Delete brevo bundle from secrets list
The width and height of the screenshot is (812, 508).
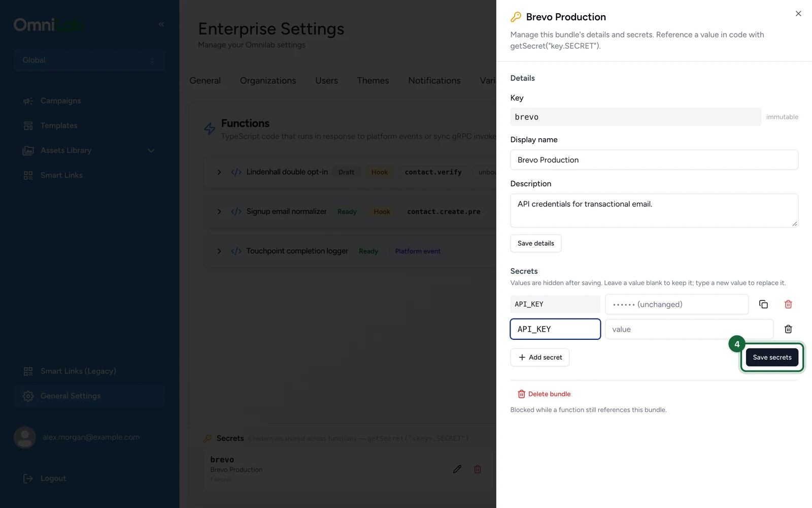click(x=478, y=469)
